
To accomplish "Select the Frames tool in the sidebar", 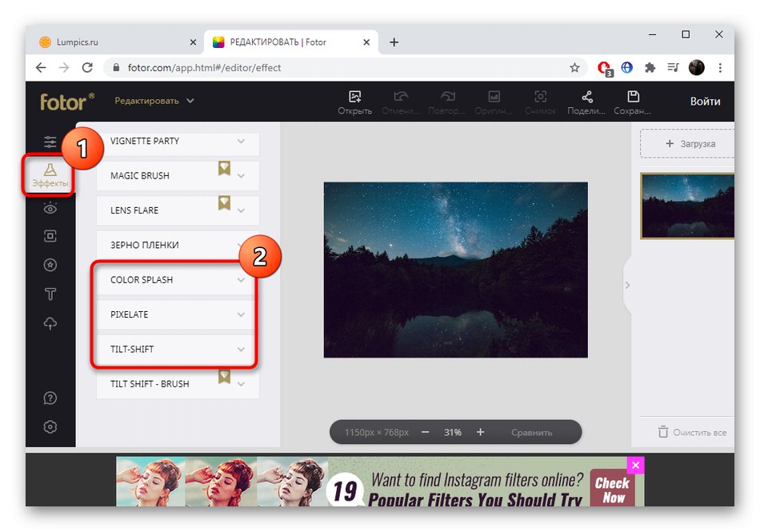I will [x=50, y=236].
